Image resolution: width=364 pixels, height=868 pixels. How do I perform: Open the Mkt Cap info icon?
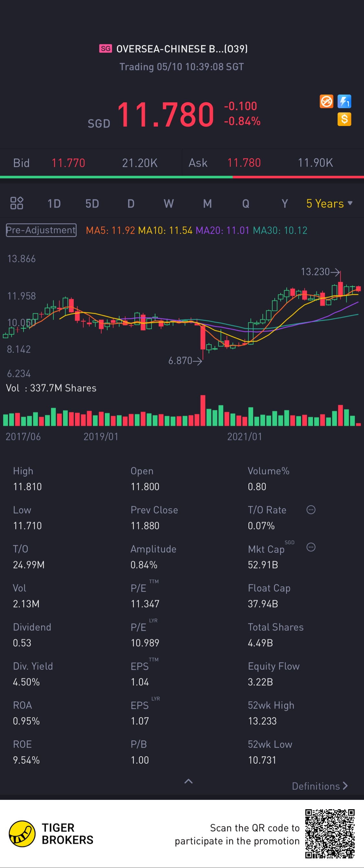[x=311, y=547]
